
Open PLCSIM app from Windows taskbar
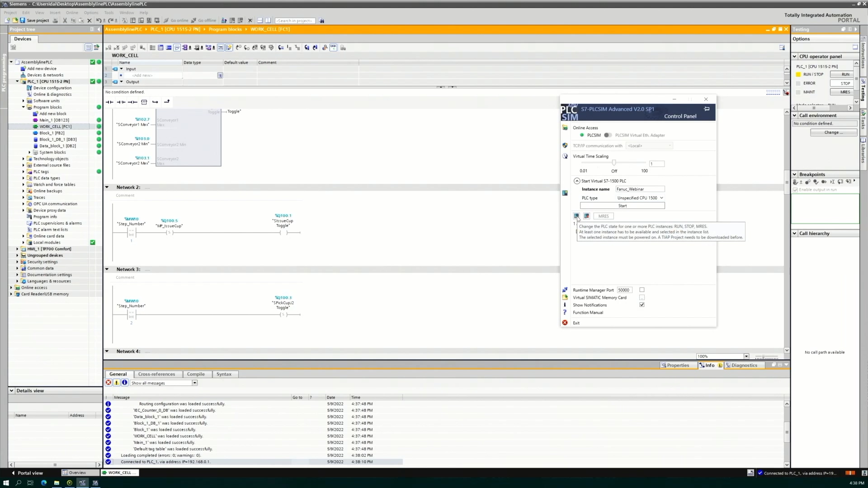[x=82, y=483]
